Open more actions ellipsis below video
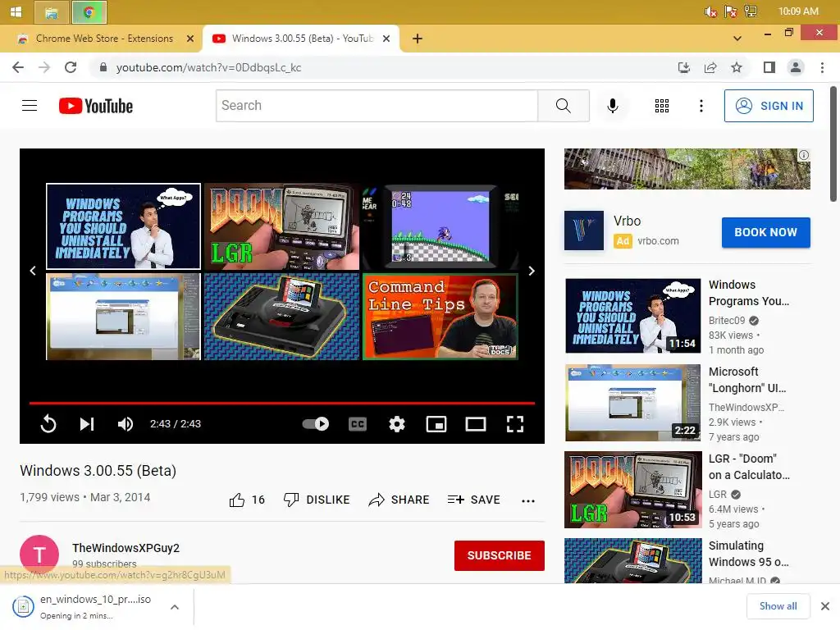 click(528, 501)
